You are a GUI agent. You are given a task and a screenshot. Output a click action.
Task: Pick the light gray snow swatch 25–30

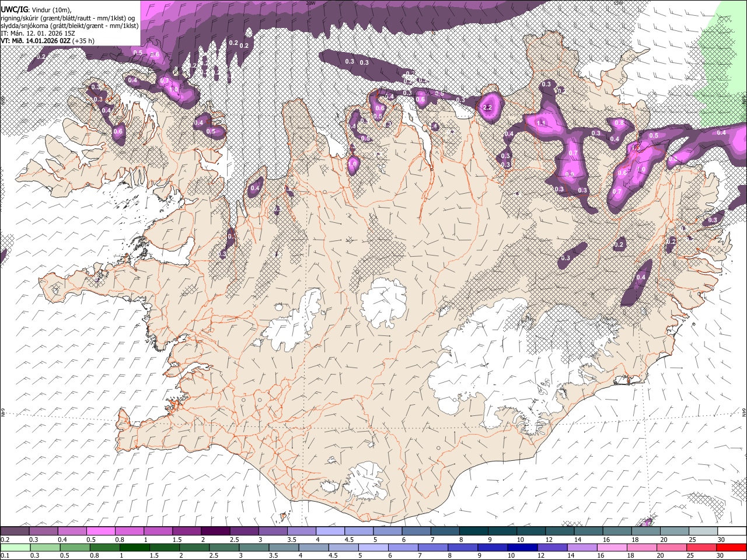(x=703, y=531)
